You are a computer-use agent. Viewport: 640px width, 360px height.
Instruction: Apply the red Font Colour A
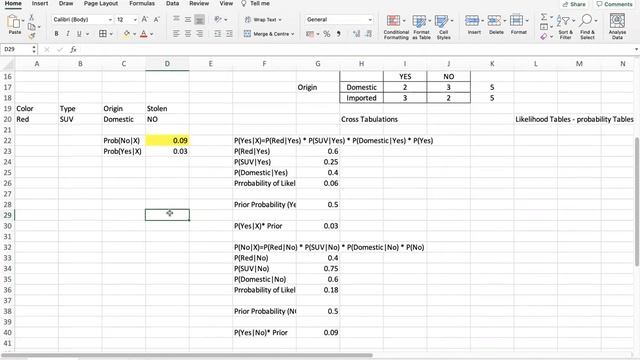pos(144,34)
